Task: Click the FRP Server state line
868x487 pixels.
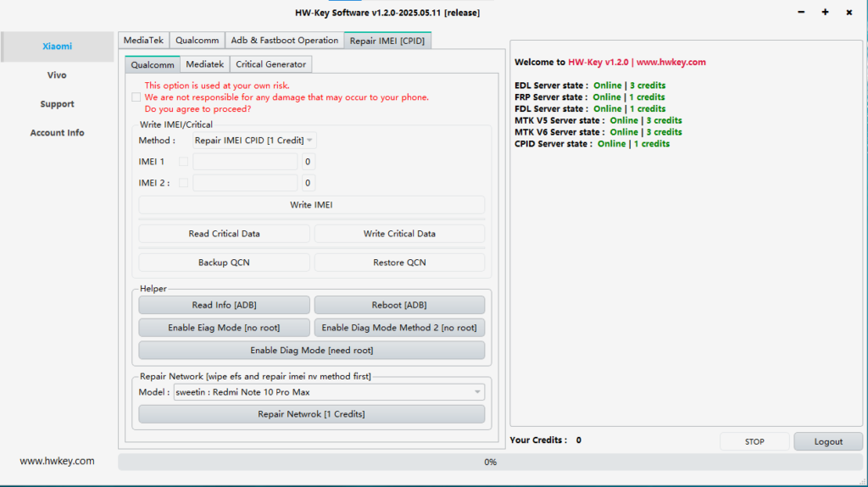Action: tap(590, 97)
